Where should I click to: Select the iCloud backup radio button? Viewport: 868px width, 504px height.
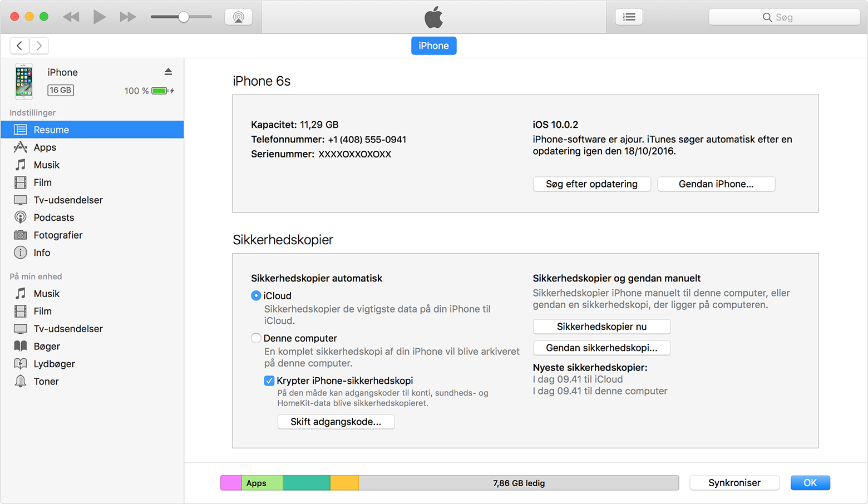tap(256, 295)
